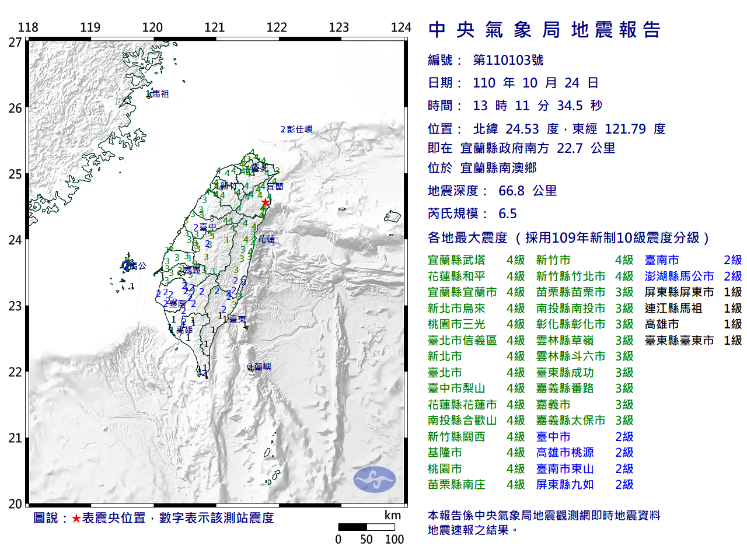
Task: Click the 各地最大震度 section heading
Action: 467,238
